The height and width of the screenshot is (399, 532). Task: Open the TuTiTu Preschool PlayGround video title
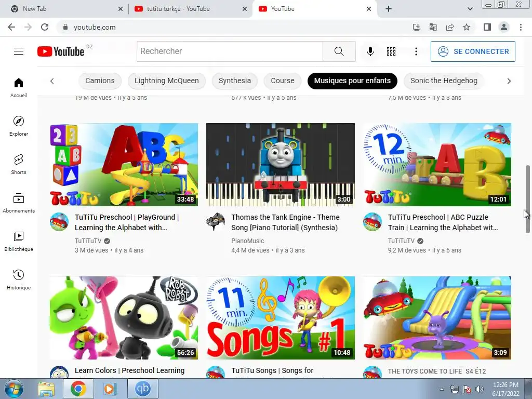pos(127,222)
